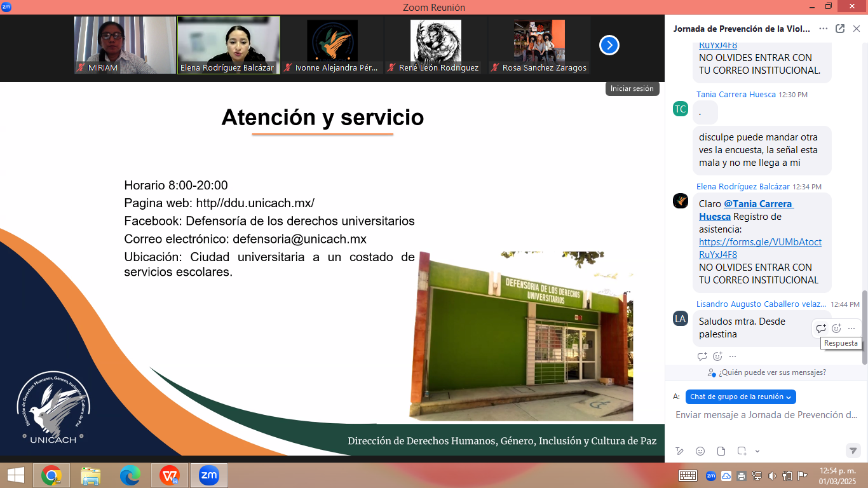Open the text formatting tool in chat
The image size is (868, 488).
pos(680,451)
